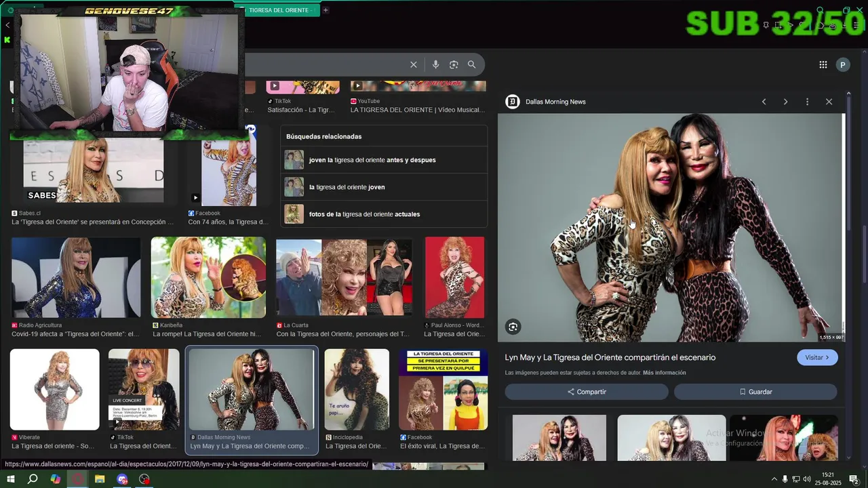Screen dimensions: 868x488
Task: Open second related image under preview panel
Action: 671,438
